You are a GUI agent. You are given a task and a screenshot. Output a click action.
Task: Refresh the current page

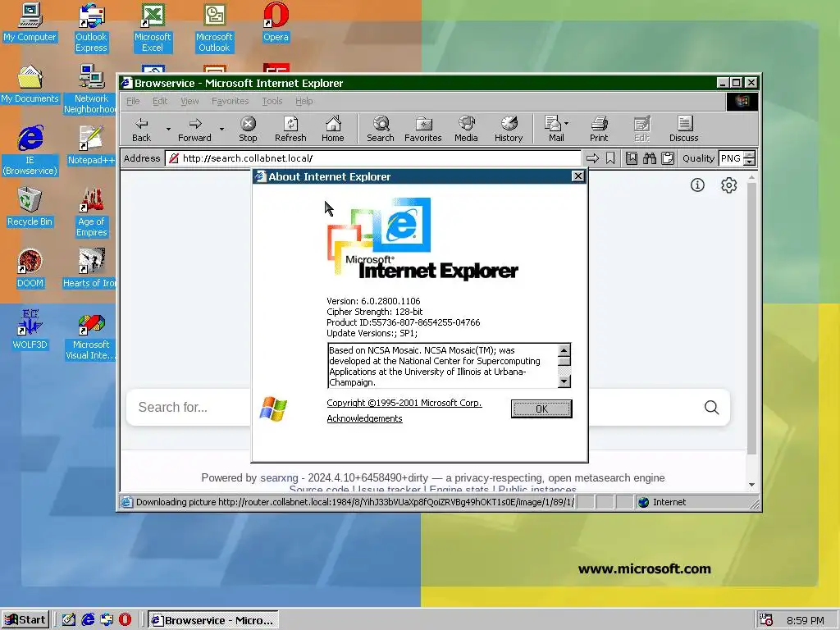tap(290, 129)
